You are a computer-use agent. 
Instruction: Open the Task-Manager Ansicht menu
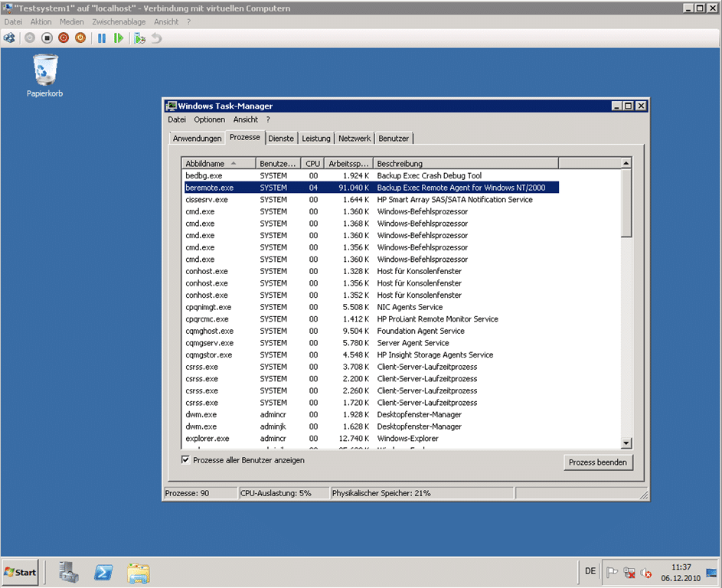[x=246, y=119]
